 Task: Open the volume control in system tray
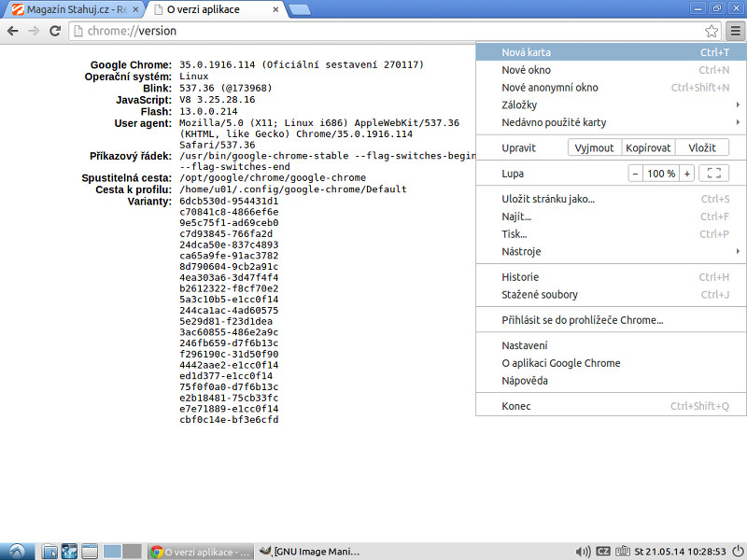coord(583,552)
